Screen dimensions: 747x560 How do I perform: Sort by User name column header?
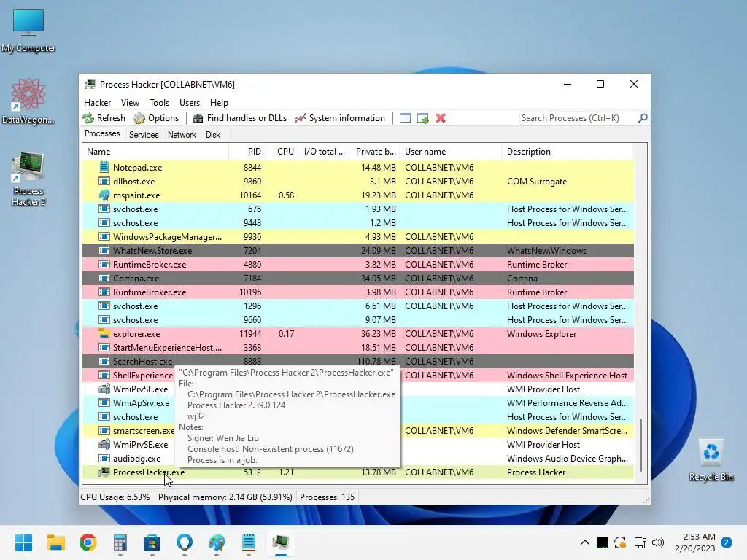(451, 152)
